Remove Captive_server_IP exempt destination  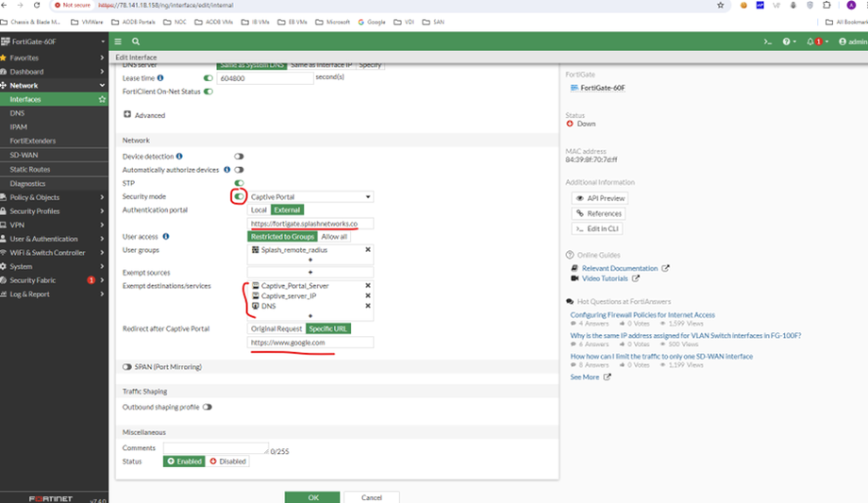click(x=368, y=295)
